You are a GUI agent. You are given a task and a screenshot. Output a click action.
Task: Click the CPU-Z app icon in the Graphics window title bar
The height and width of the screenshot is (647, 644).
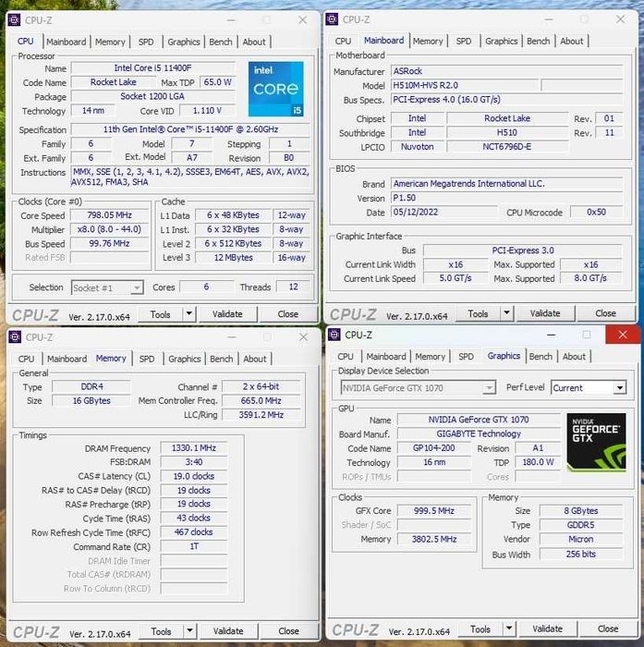point(334,335)
